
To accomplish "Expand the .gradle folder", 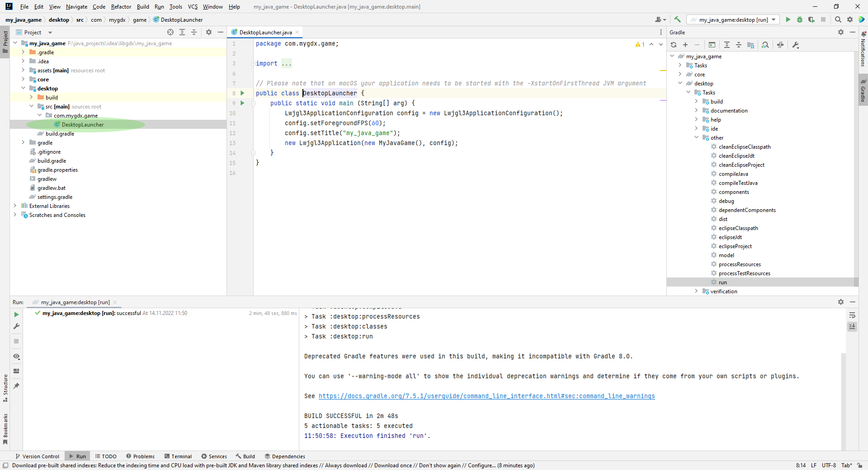I will coord(23,52).
